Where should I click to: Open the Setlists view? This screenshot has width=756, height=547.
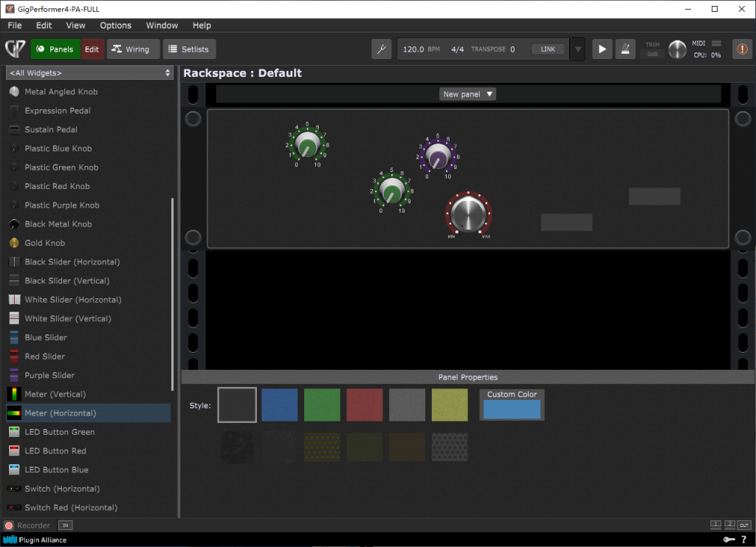[189, 49]
